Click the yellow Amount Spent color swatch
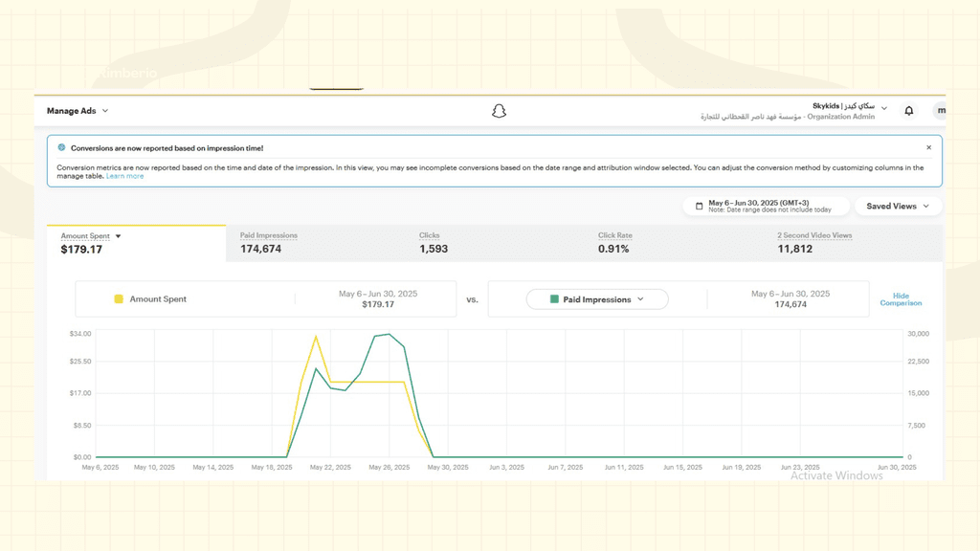This screenshot has height=551, width=980. click(x=119, y=299)
